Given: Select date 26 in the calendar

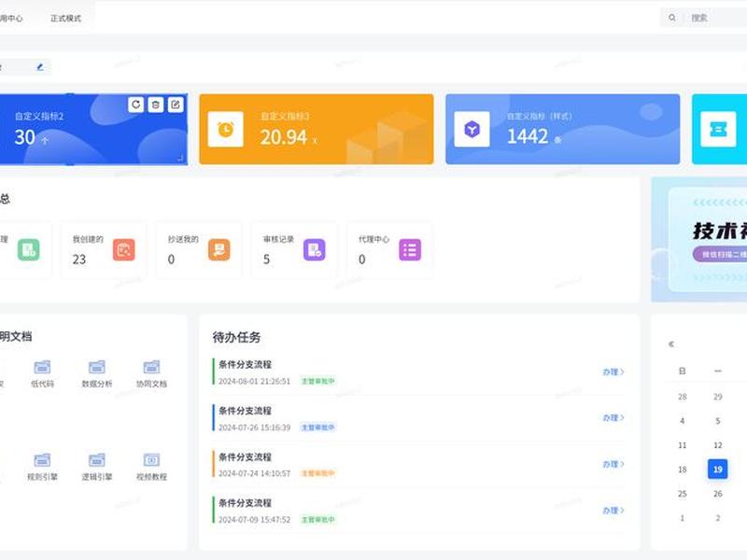Looking at the screenshot, I should [x=717, y=494].
